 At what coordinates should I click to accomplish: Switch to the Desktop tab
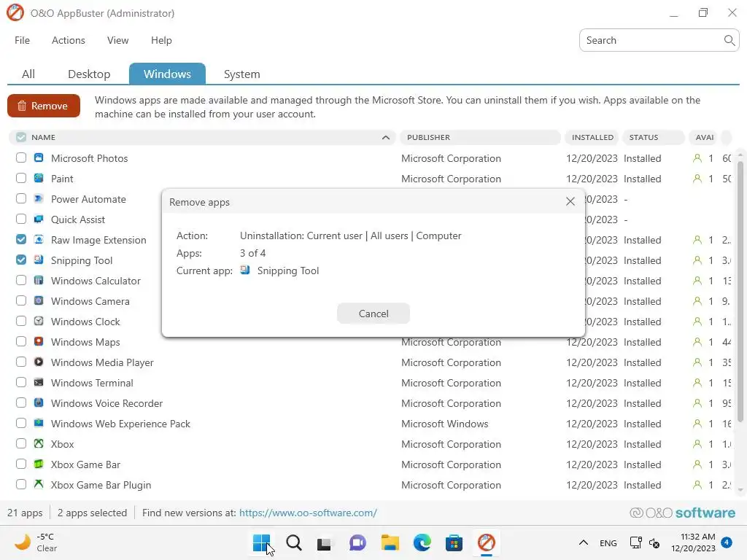[x=89, y=74]
